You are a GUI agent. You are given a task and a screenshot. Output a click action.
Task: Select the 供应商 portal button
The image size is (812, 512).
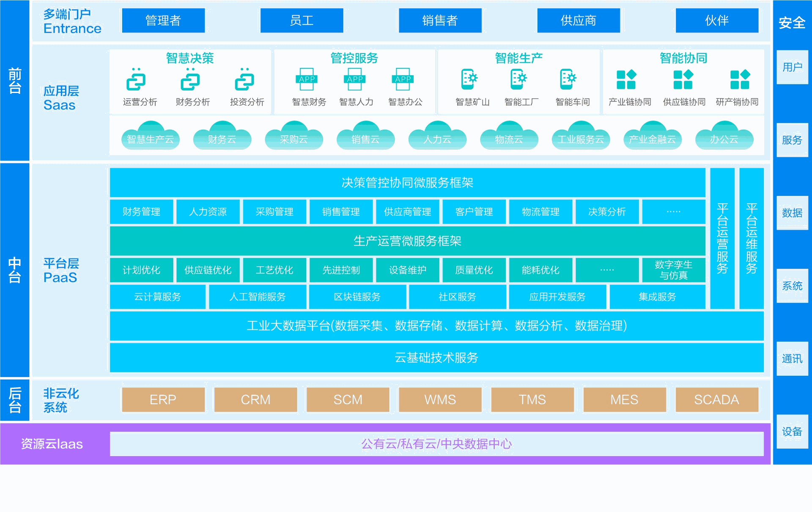tap(579, 20)
